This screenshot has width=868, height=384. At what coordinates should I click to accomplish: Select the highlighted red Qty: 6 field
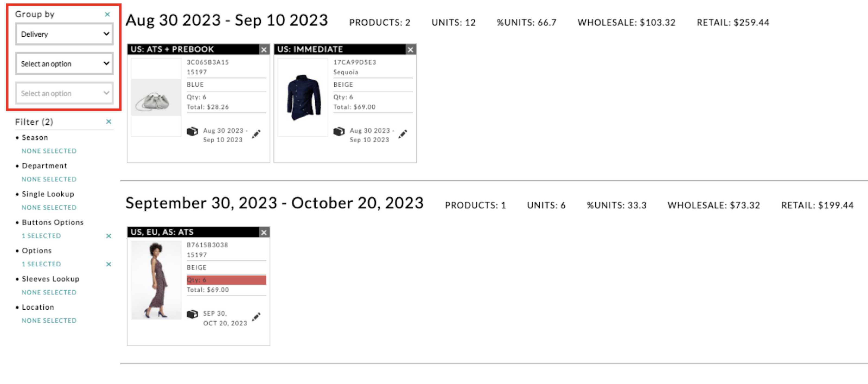tap(226, 280)
